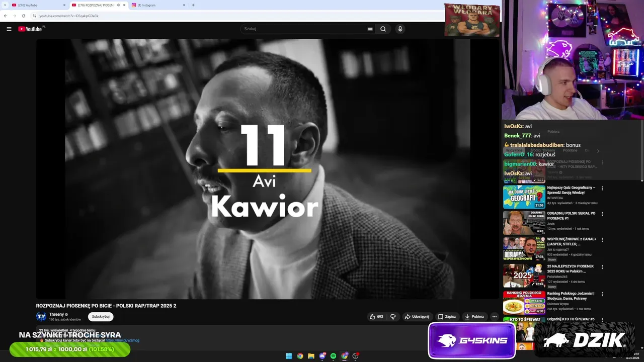
Task: Click the video player showing Avi Kawior
Action: [268, 169]
